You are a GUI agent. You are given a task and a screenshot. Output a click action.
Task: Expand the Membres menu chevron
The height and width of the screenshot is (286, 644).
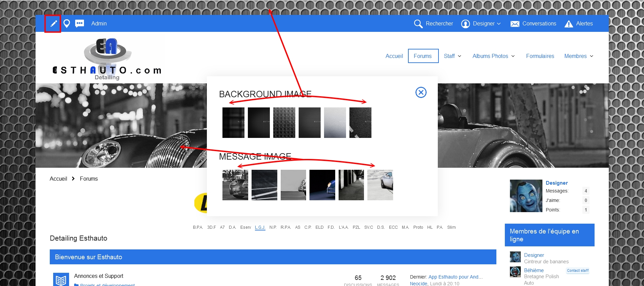coord(592,56)
